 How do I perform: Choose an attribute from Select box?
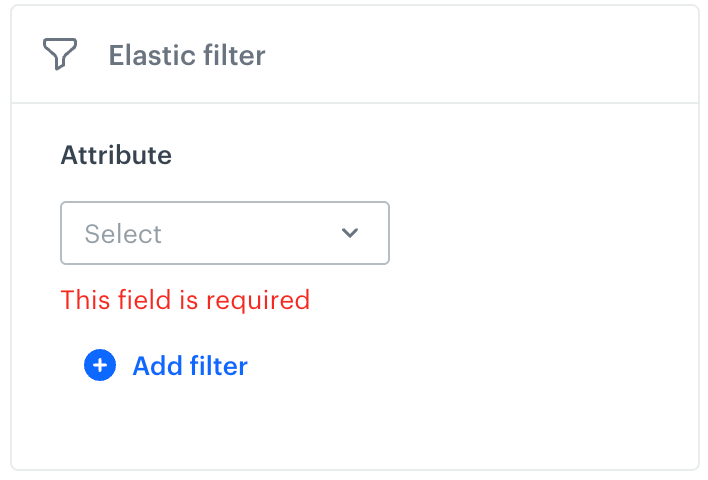(224, 233)
